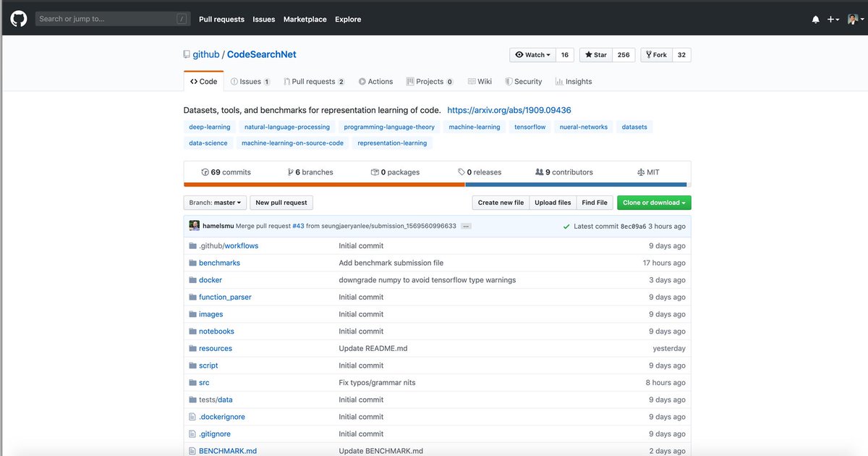Open the src folder

(x=204, y=383)
